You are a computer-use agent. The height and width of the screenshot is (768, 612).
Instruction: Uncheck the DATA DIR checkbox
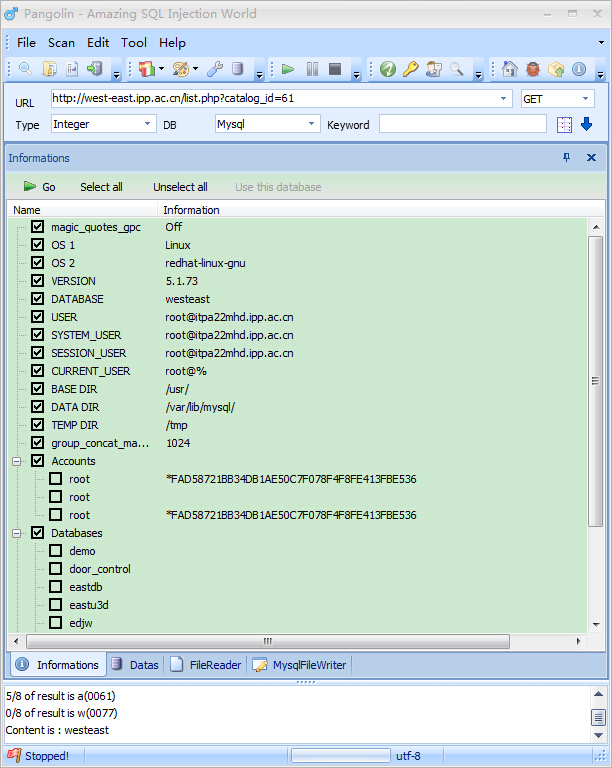coord(38,407)
